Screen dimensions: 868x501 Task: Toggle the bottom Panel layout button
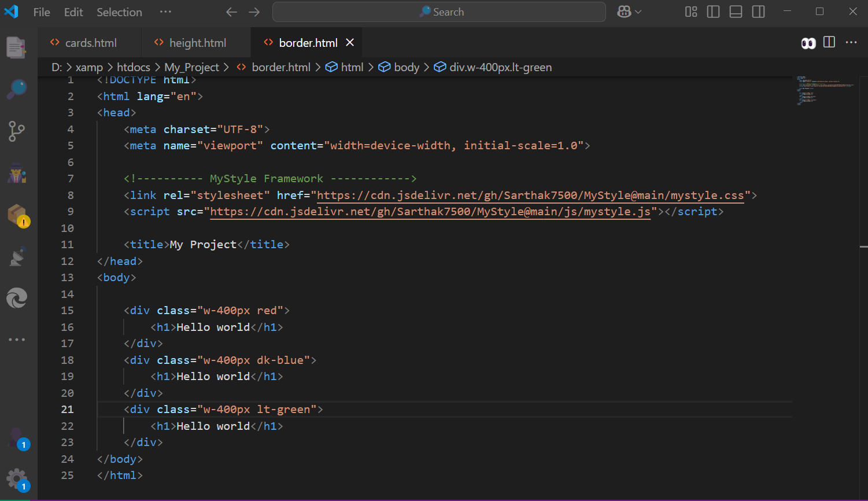point(736,12)
